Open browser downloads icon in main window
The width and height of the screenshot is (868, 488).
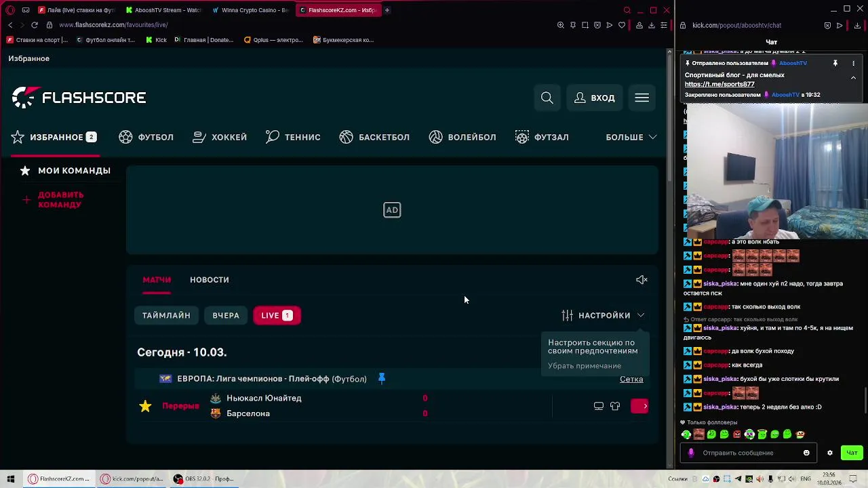(652, 25)
